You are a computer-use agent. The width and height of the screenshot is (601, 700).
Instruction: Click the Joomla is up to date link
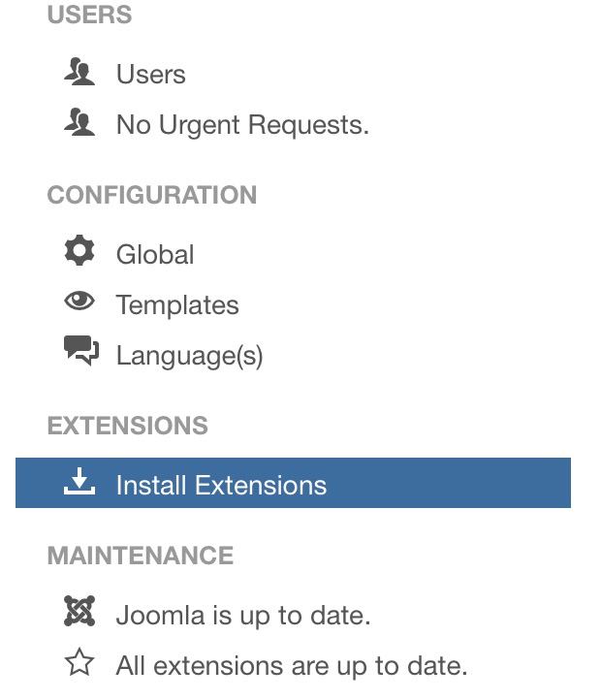click(243, 615)
